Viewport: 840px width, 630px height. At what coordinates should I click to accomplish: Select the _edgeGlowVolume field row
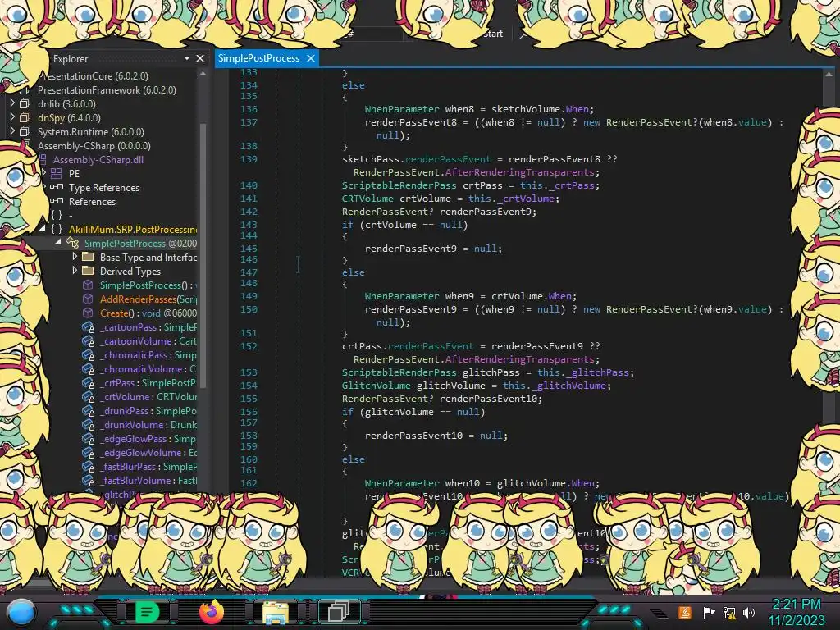tap(148, 452)
